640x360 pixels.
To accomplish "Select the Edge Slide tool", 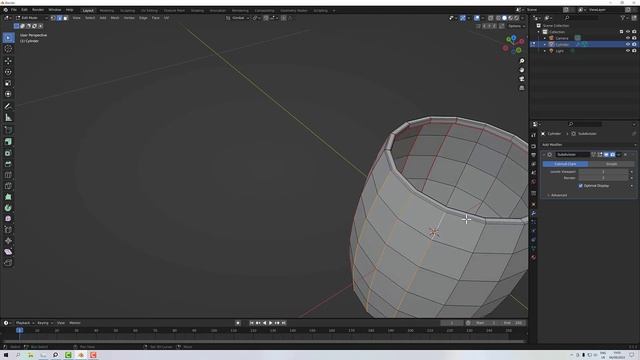I will [x=8, y=230].
